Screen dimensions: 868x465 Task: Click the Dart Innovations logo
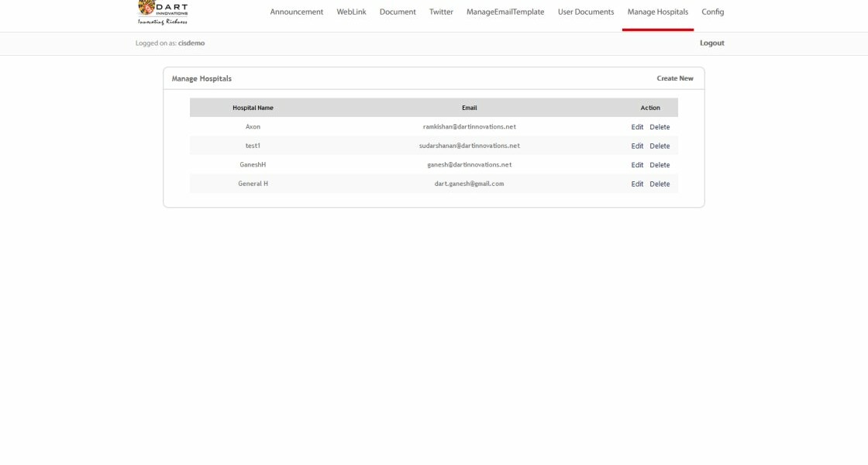click(163, 12)
